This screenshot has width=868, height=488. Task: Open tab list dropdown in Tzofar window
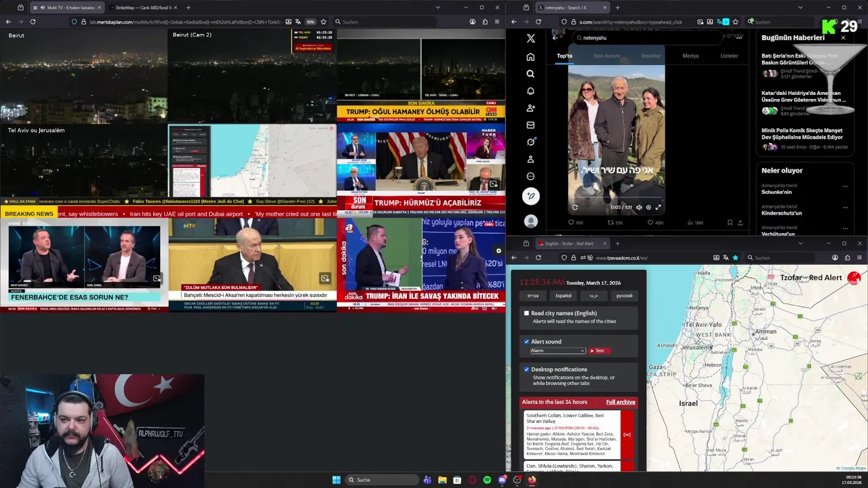point(800,243)
